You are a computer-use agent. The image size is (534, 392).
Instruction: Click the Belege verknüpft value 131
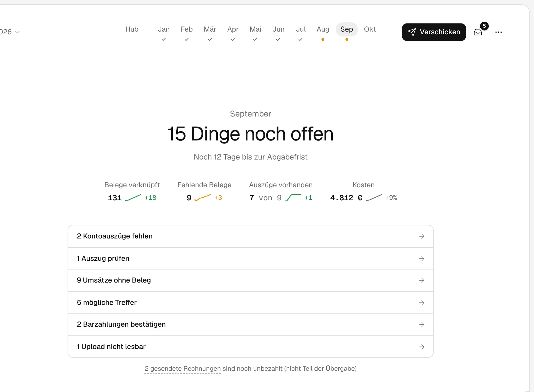pyautogui.click(x=115, y=198)
